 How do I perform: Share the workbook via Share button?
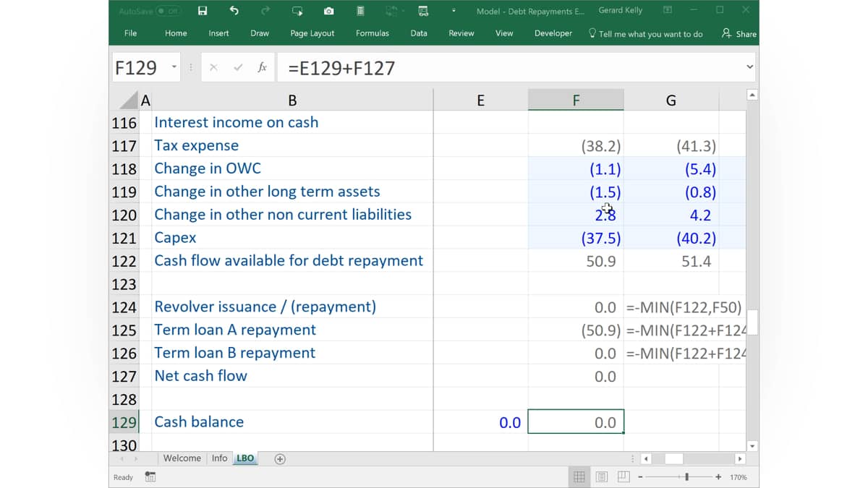(x=739, y=33)
